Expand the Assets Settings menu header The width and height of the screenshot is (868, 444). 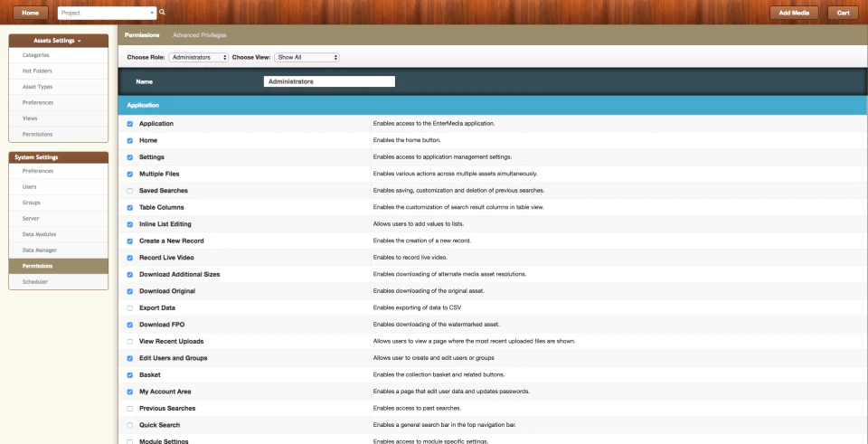58,41
